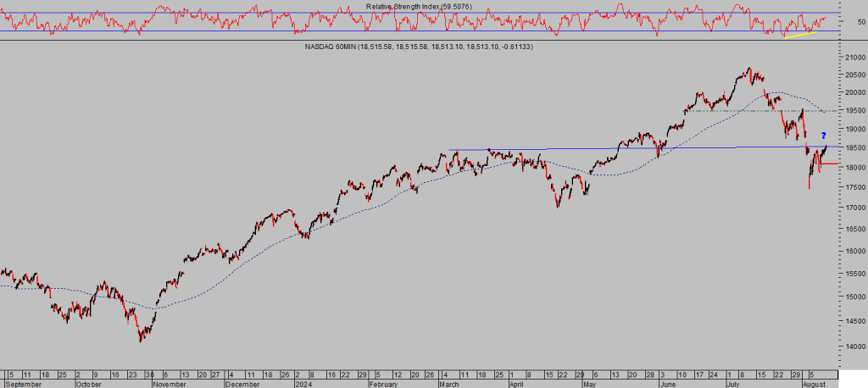Screen dimensions: 868x388
Task: Select the May month label
Action: tap(589, 384)
